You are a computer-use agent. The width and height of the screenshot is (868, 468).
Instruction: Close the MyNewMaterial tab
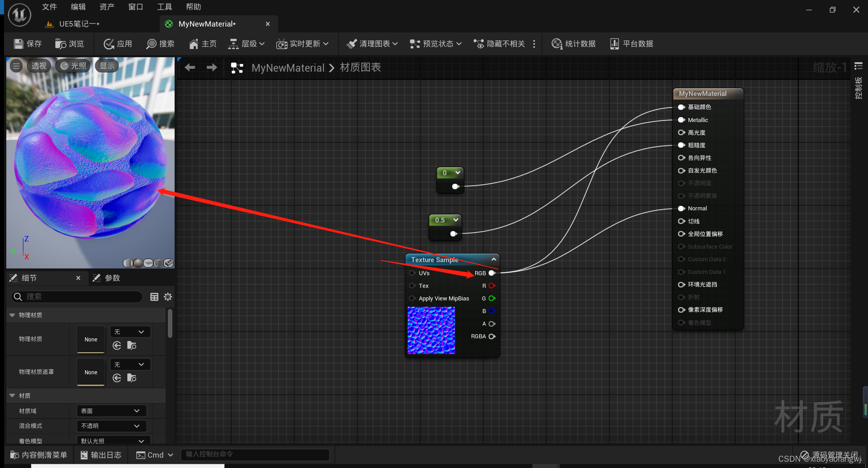(268, 24)
